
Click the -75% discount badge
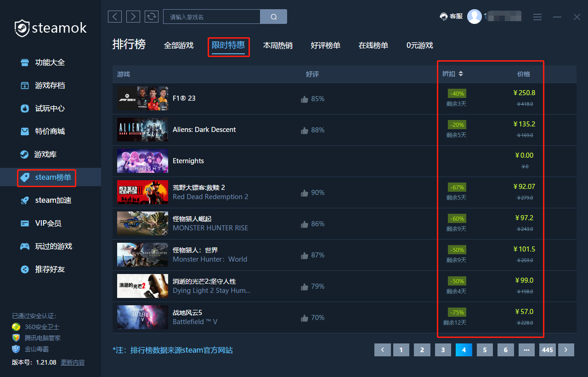(x=457, y=312)
